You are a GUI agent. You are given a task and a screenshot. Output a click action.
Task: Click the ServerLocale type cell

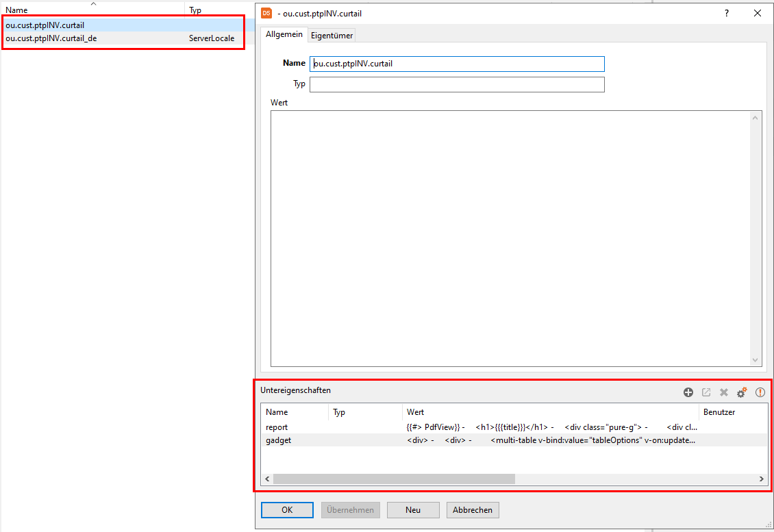click(212, 38)
